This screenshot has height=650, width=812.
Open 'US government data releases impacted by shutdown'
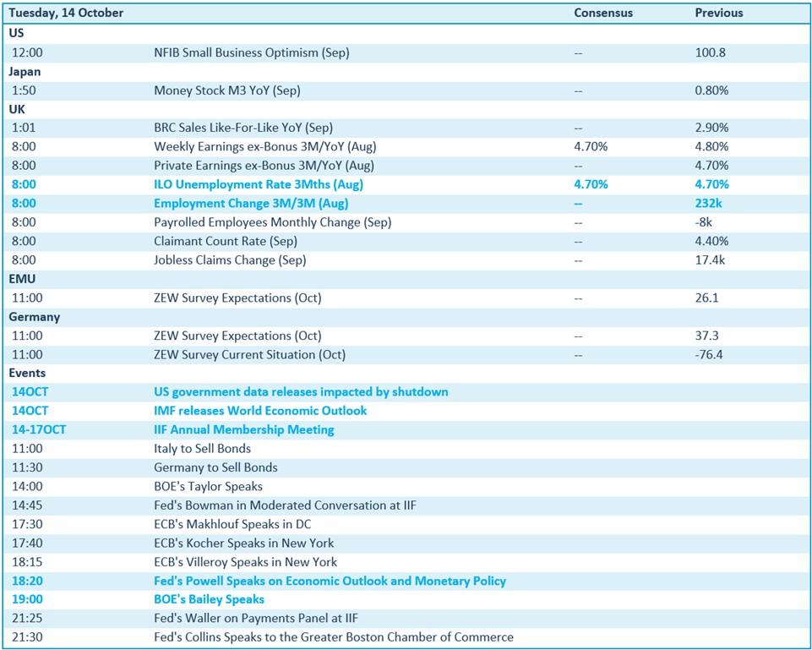tap(301, 392)
